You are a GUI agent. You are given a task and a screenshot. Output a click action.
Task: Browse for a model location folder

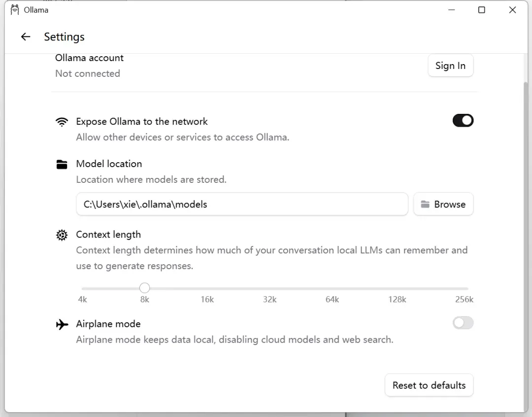pos(443,204)
